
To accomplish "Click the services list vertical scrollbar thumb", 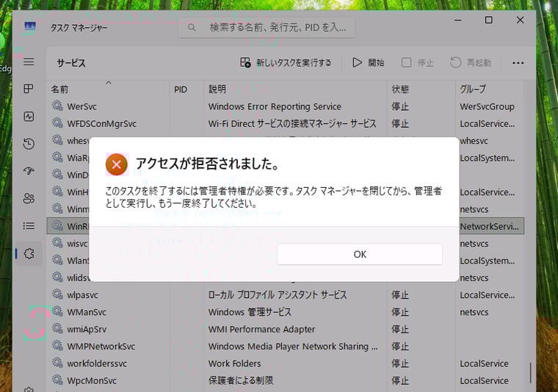I will click(530, 373).
